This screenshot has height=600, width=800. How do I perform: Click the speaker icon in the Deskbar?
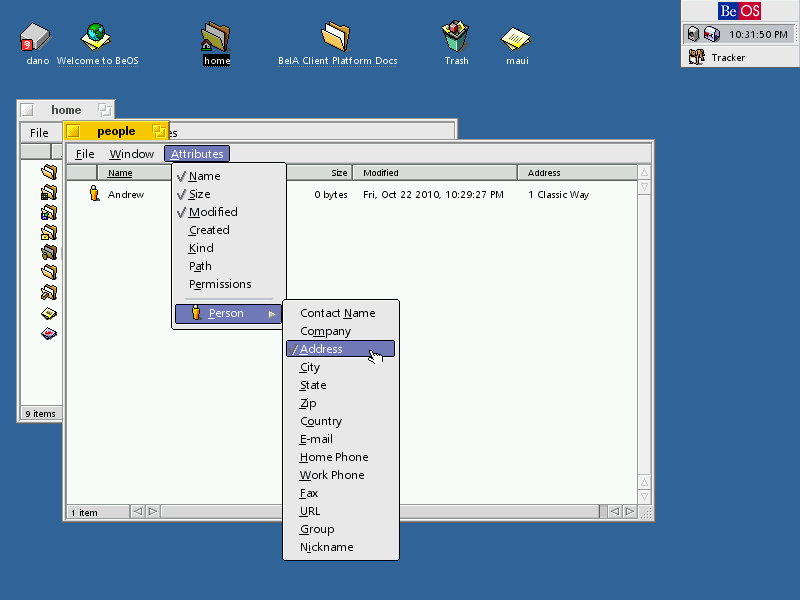(x=694, y=34)
